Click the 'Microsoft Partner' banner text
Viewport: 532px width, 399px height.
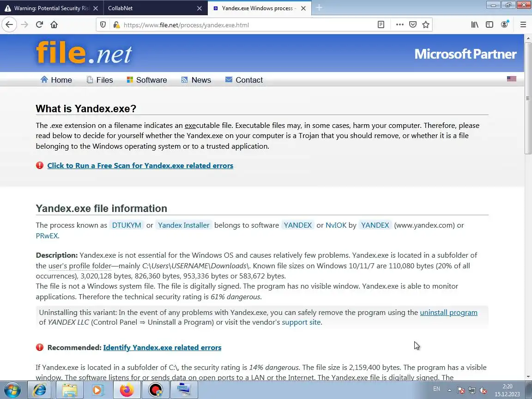pos(465,54)
